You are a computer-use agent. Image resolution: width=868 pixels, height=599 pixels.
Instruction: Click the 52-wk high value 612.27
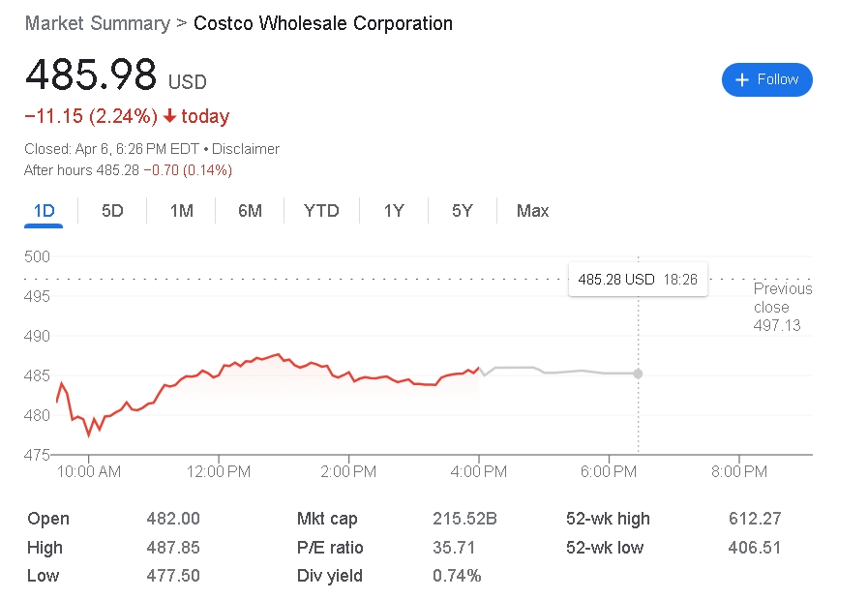pos(755,519)
